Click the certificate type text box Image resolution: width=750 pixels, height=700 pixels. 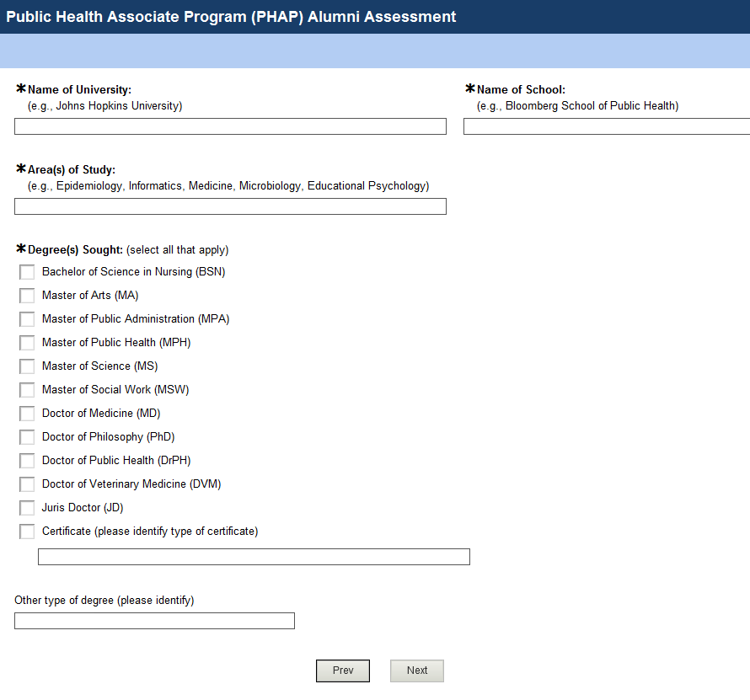tap(254, 557)
